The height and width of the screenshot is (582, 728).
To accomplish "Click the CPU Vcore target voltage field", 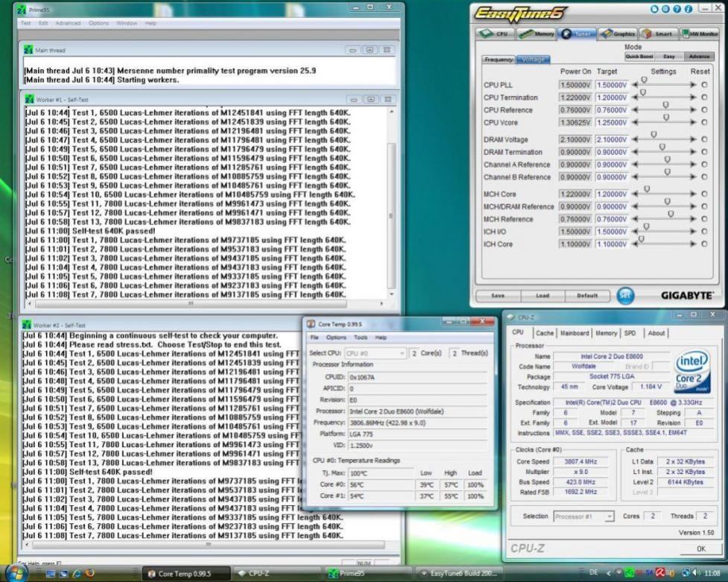I will (x=612, y=123).
